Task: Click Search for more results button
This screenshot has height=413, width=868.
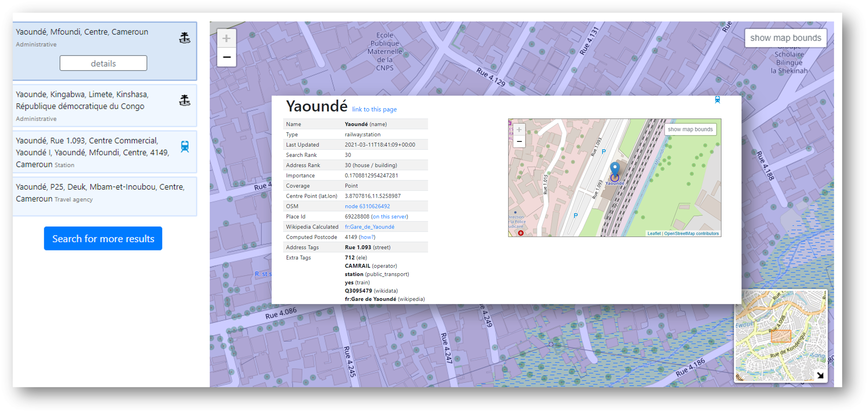Action: pyautogui.click(x=103, y=238)
